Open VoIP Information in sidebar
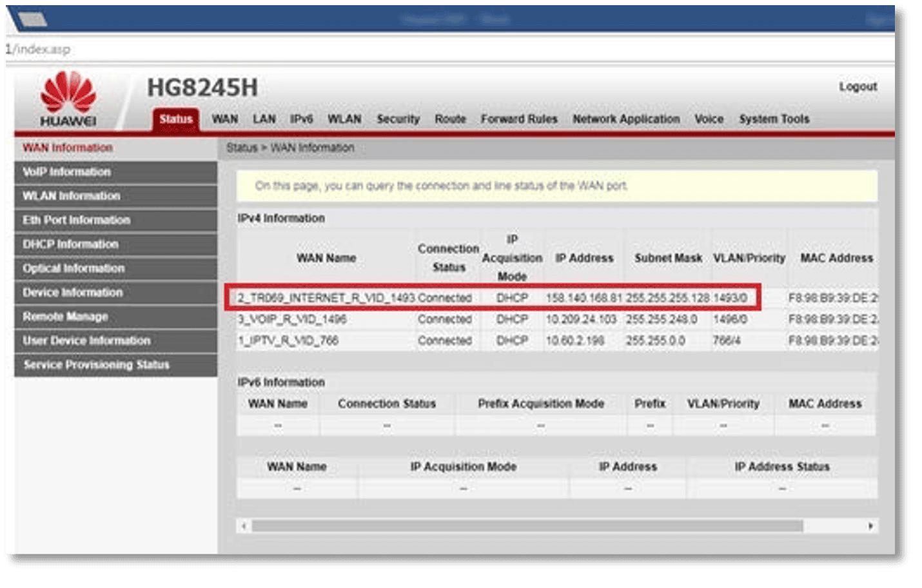 click(67, 172)
